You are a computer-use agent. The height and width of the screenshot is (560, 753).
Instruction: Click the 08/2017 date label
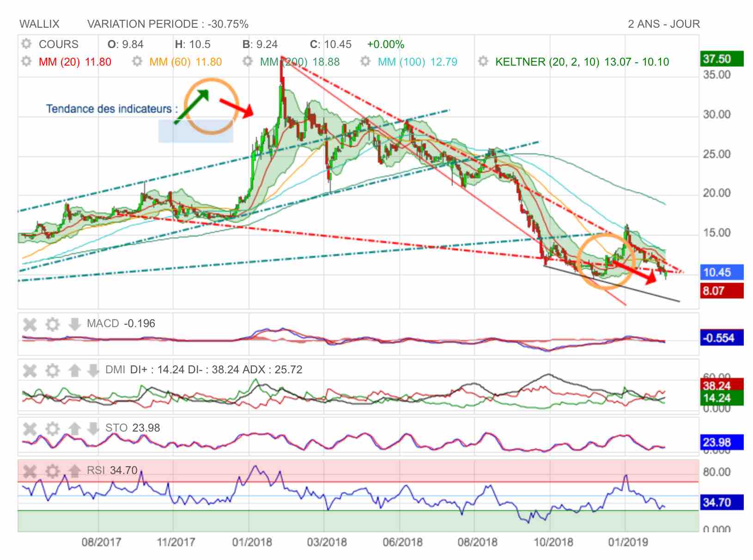point(102,542)
